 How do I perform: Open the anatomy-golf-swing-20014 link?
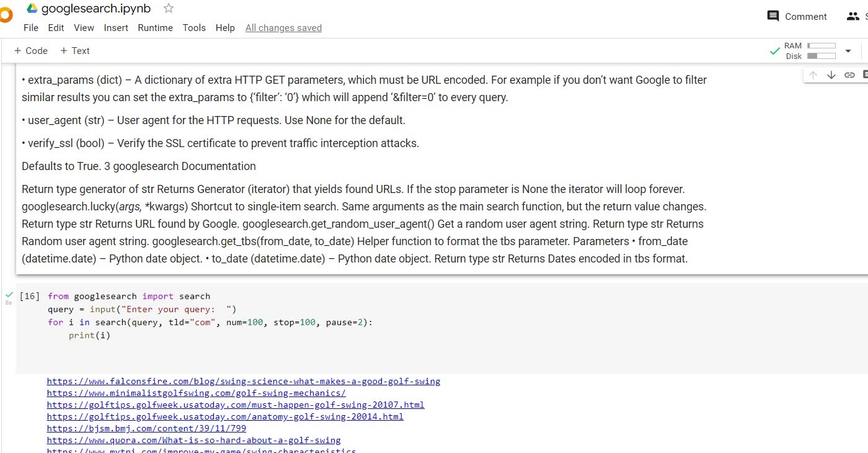225,417
